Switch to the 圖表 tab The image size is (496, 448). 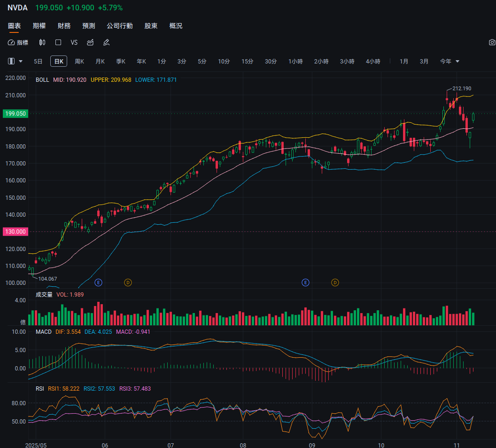14,26
